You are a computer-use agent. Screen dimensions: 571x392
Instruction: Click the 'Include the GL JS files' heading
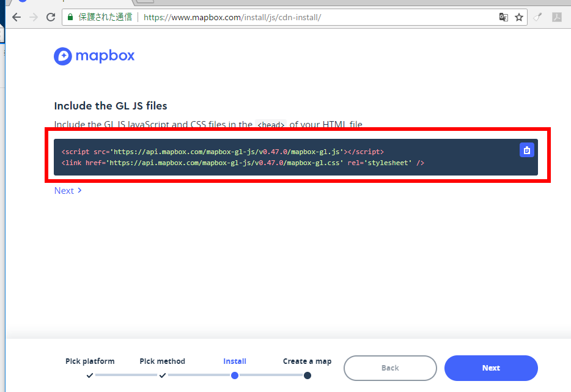(x=111, y=106)
